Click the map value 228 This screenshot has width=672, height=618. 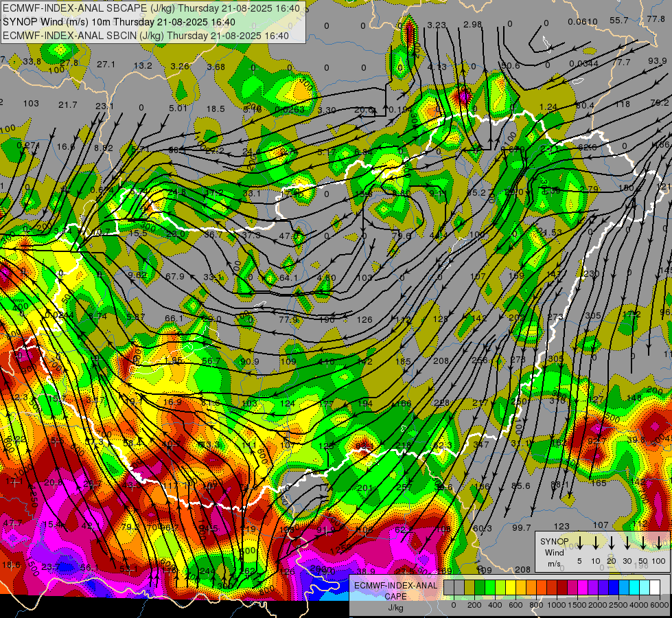pos(441,402)
